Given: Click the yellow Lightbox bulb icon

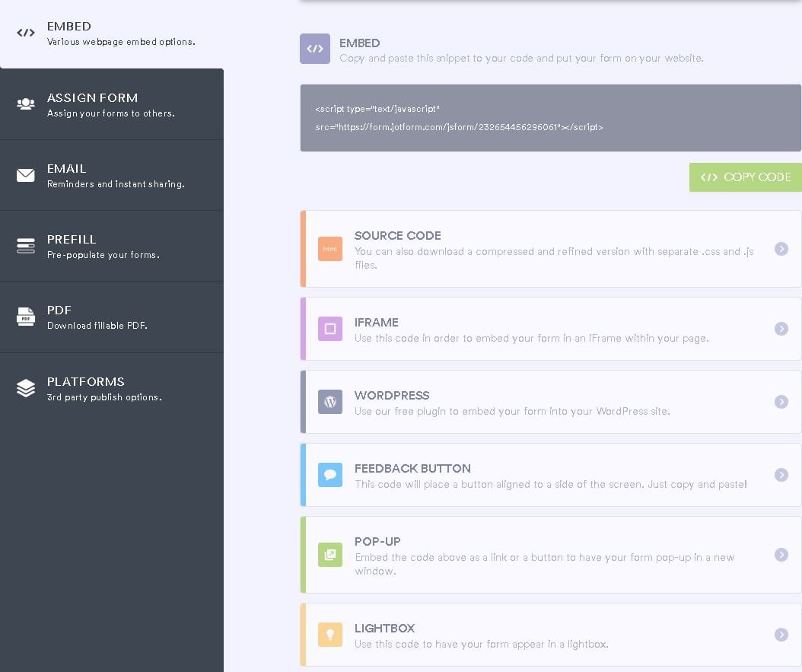Looking at the screenshot, I should tap(330, 635).
